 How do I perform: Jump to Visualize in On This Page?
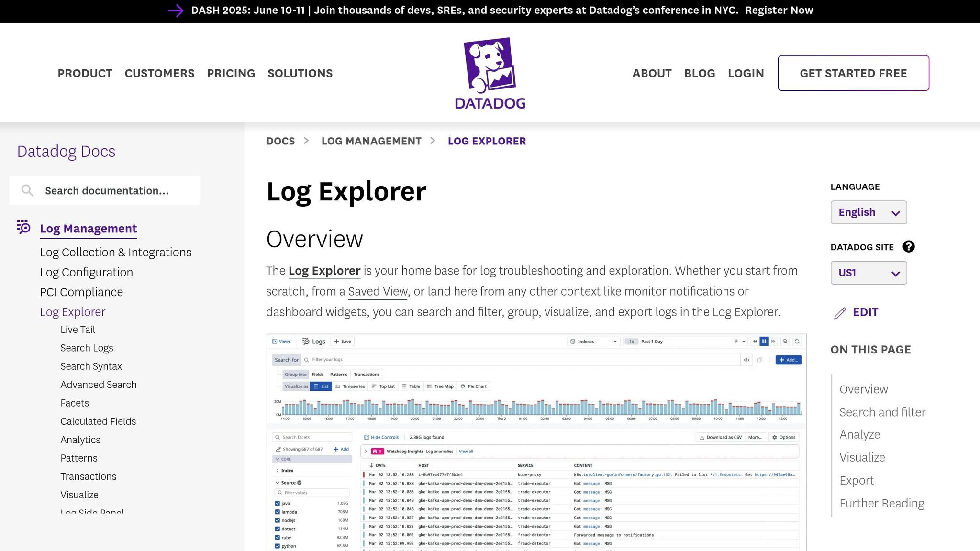(862, 457)
